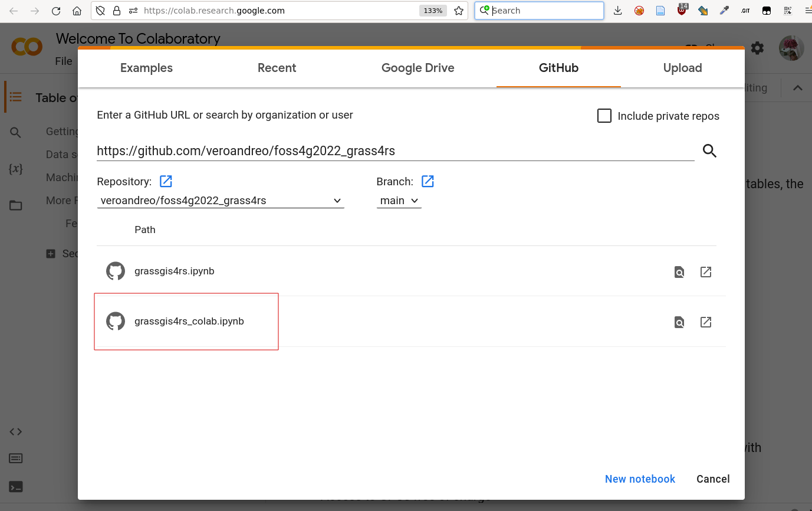Click the 133% zoom level badge
Image resolution: width=812 pixels, height=511 pixels.
click(433, 11)
